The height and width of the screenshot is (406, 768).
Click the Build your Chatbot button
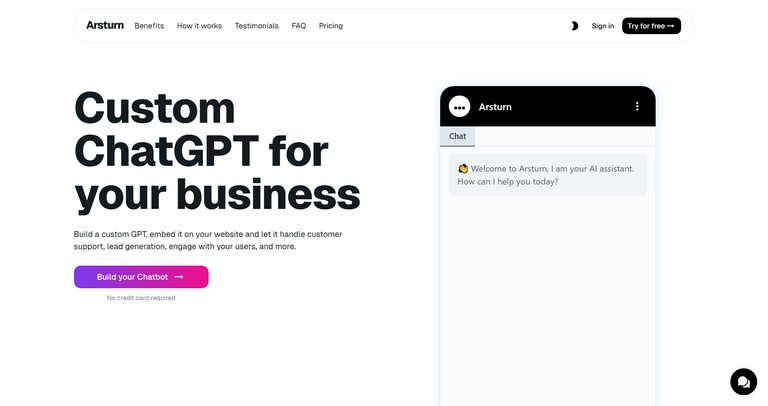141,277
